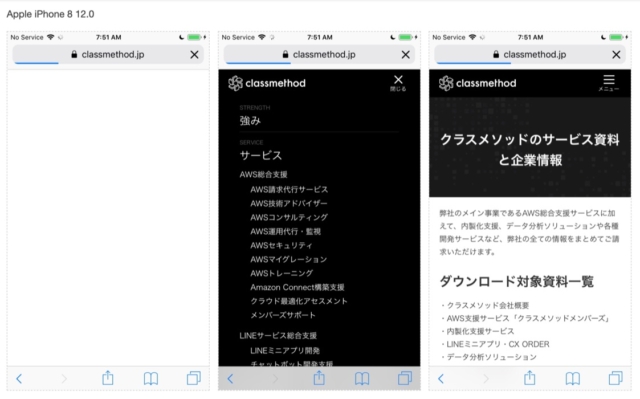
Task: Click the クラスメソッド会社概要 list item
Action: point(488,305)
